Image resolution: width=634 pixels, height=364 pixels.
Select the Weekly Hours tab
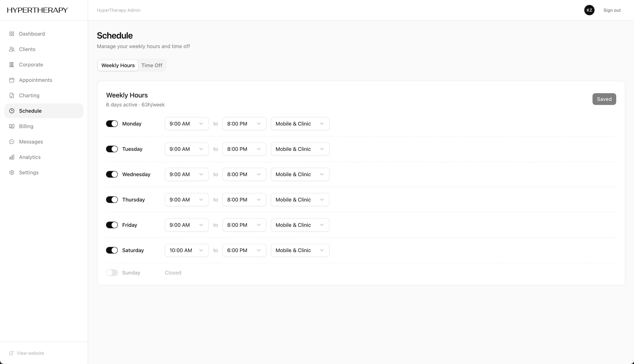coord(118,65)
